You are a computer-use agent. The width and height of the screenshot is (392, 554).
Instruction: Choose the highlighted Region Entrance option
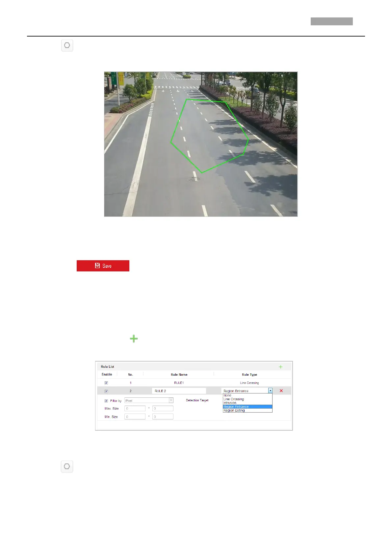(x=248, y=407)
